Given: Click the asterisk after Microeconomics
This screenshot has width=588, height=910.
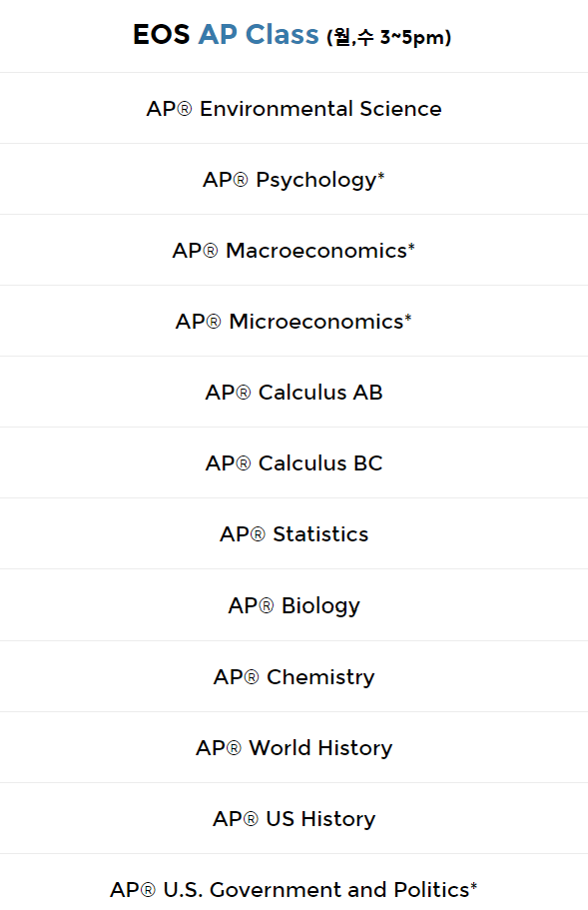Looking at the screenshot, I should click(408, 317).
